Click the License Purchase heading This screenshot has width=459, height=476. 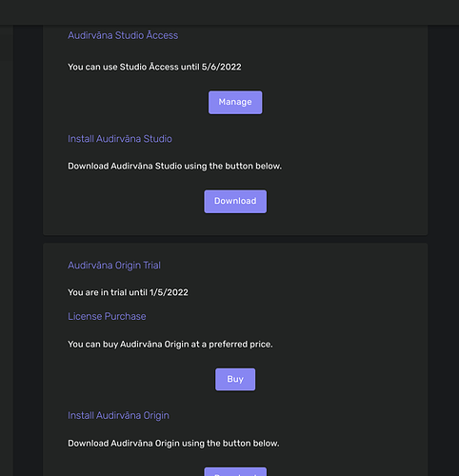(x=107, y=316)
